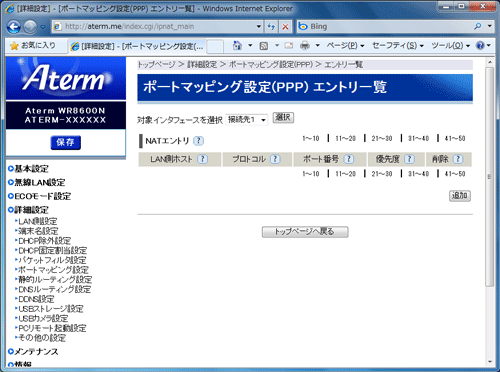Viewport: 500px width, 372px height.
Task: Open ポートマッピング設定 in sidebar
Action: coord(53,270)
